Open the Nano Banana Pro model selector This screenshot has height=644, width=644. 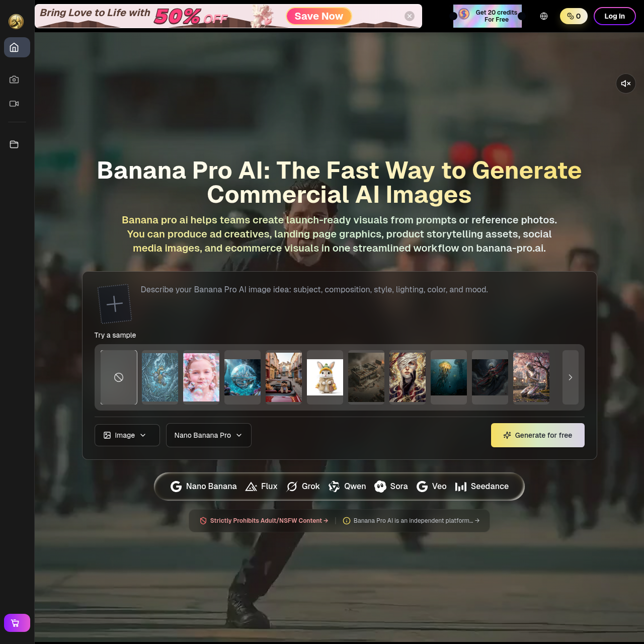pos(208,435)
